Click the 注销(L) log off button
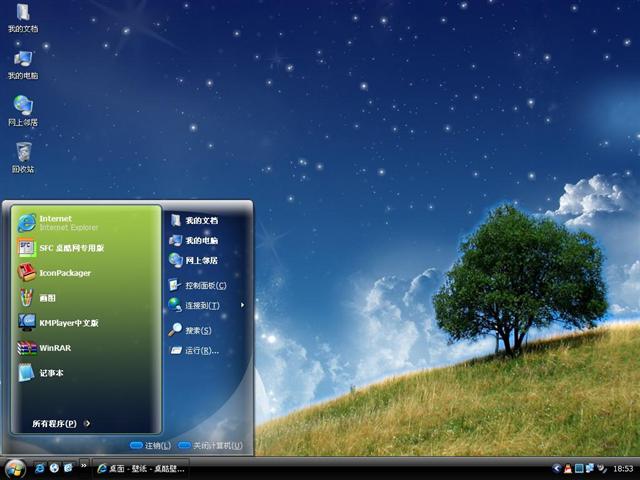Viewport: 640px width, 480px height. [150, 445]
